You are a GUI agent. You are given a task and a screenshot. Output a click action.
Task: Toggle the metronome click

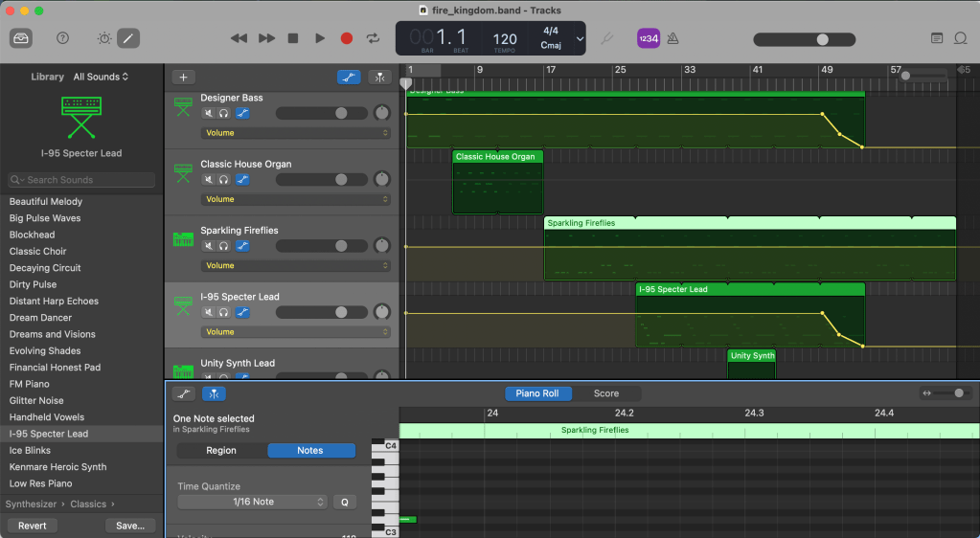(673, 38)
